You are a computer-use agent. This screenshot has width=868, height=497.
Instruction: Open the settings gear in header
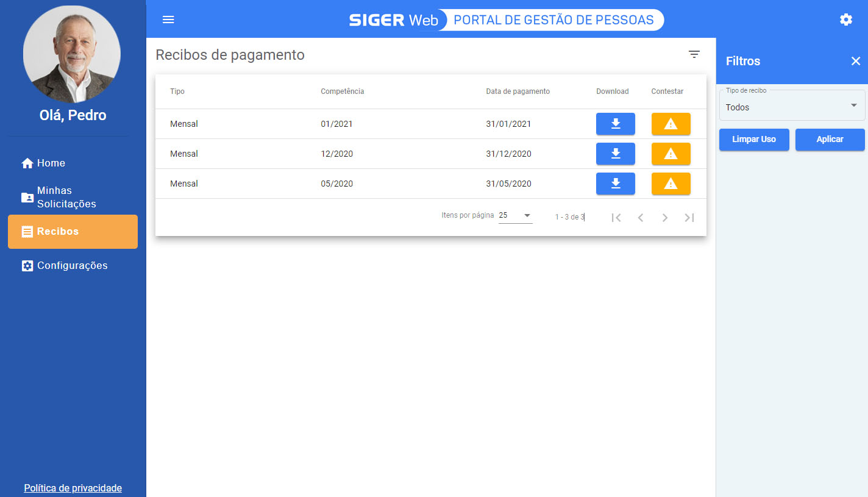click(846, 20)
